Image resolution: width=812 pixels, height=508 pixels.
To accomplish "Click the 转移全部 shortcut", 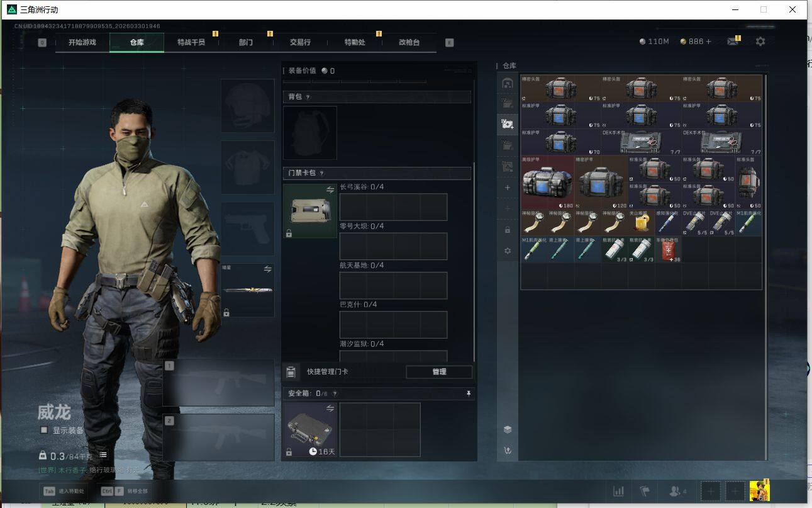I will point(125,491).
